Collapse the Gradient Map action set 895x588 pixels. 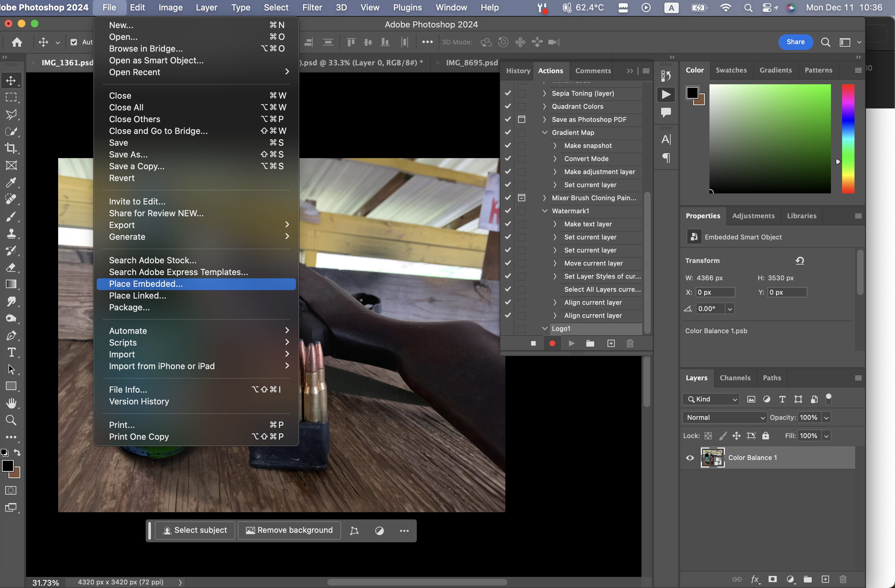pos(544,132)
